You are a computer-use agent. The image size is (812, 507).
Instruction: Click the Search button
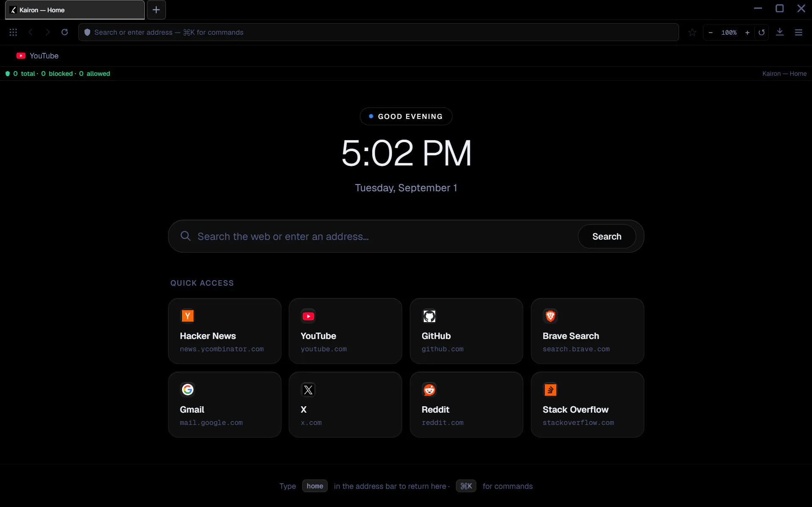pyautogui.click(x=607, y=236)
